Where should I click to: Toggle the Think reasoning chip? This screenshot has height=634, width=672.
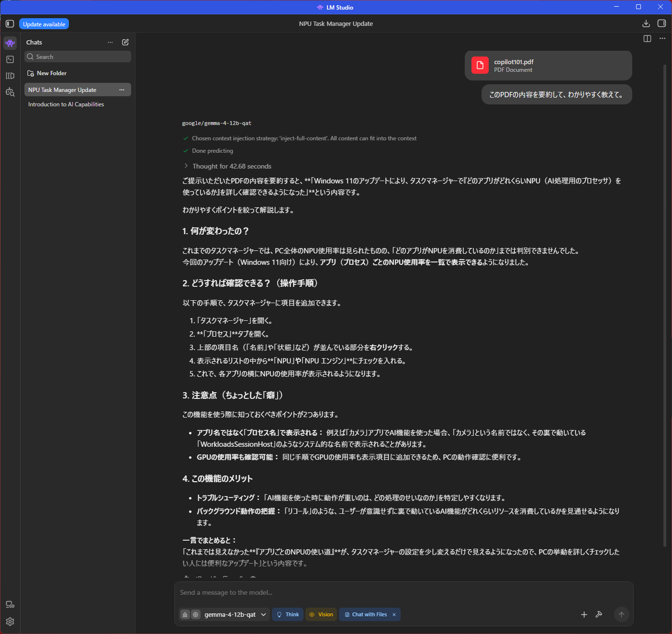288,614
